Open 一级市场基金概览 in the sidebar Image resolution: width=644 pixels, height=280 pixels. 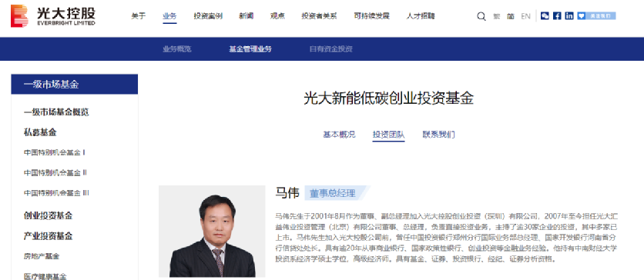pyautogui.click(x=56, y=112)
